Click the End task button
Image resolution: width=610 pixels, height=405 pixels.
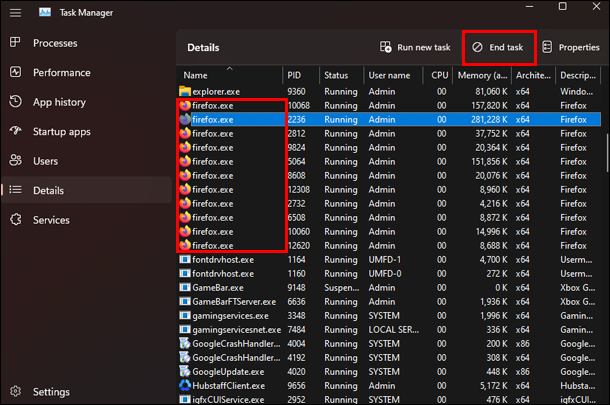tap(498, 47)
